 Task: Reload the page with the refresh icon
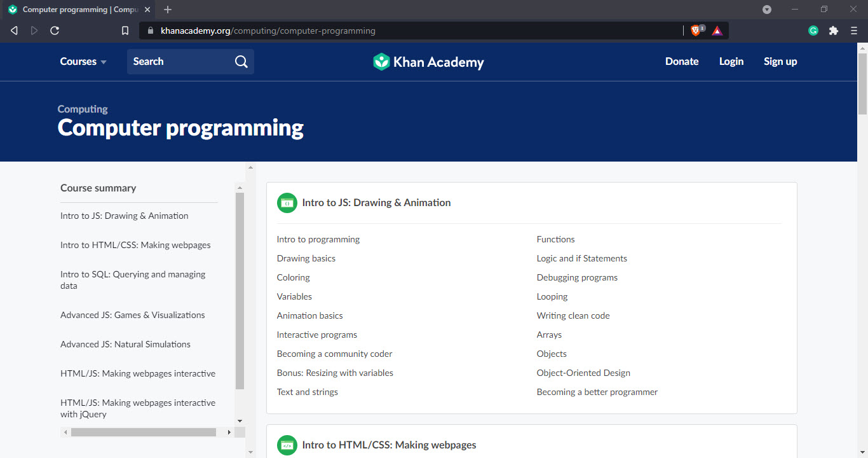pos(55,31)
